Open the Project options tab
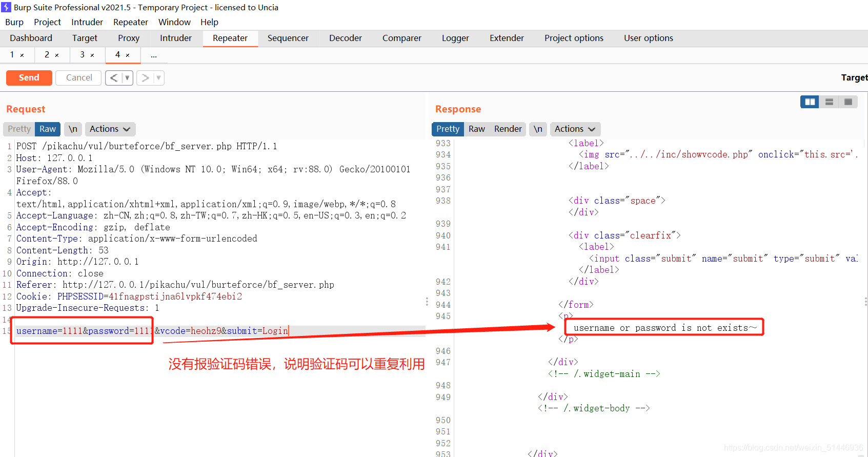 (574, 38)
